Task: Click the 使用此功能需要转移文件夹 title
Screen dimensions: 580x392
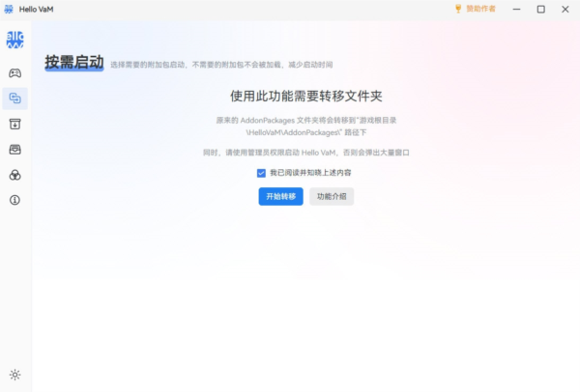Action: [x=305, y=97]
